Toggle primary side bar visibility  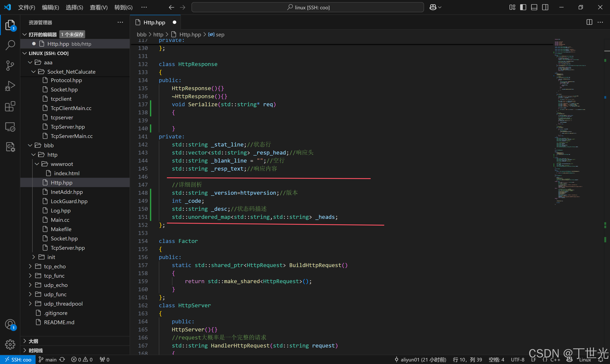point(523,7)
